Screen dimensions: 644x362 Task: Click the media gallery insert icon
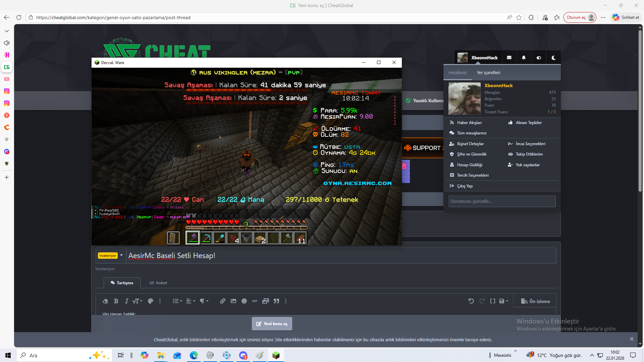(x=266, y=301)
